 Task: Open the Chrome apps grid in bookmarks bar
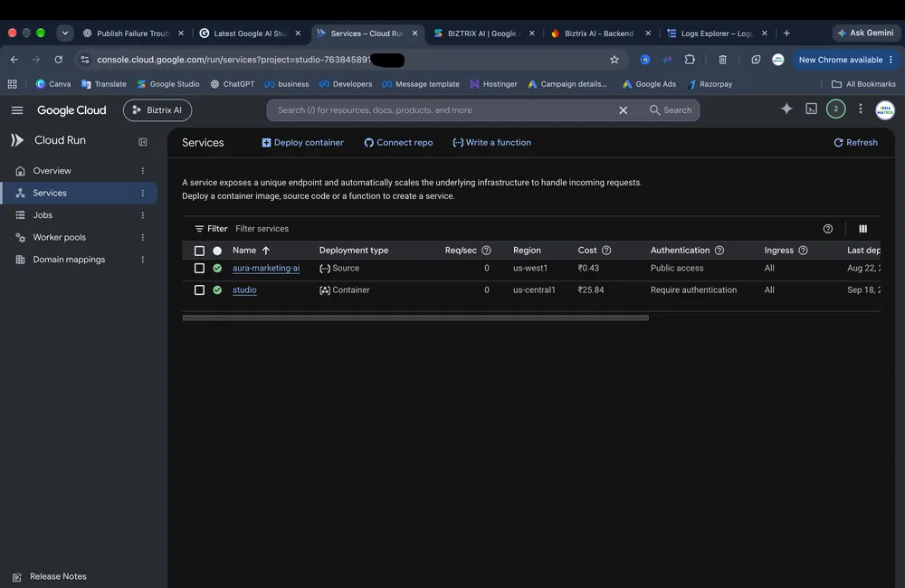tap(12, 84)
